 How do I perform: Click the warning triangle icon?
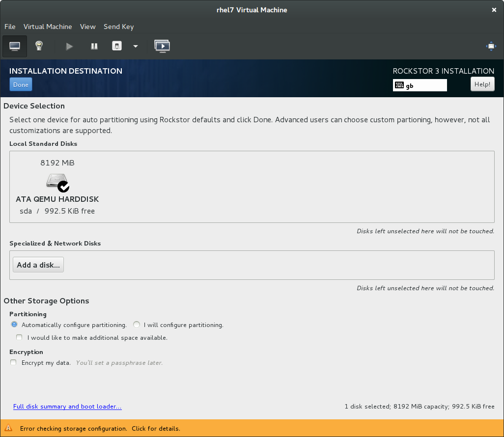click(x=9, y=428)
